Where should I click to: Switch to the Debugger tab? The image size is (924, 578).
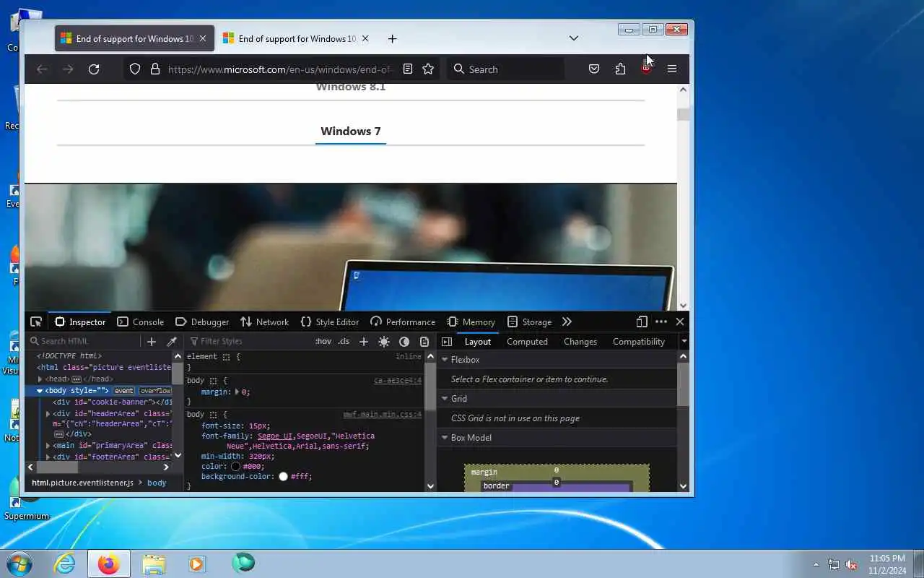click(x=202, y=322)
